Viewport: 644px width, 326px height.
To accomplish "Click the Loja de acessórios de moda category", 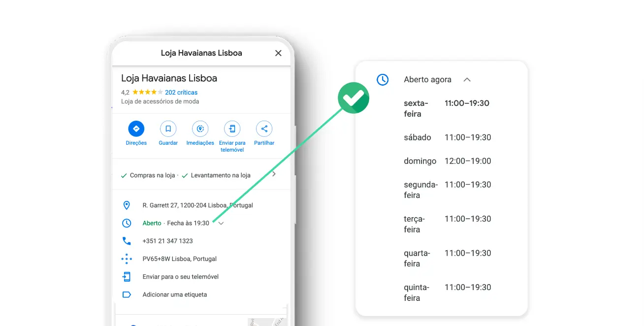I will click(x=160, y=101).
